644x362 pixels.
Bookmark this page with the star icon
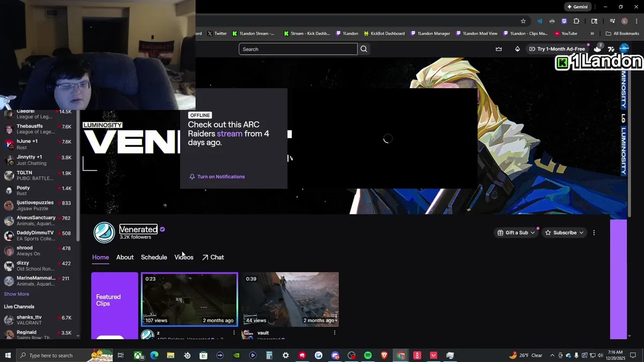pos(523,21)
